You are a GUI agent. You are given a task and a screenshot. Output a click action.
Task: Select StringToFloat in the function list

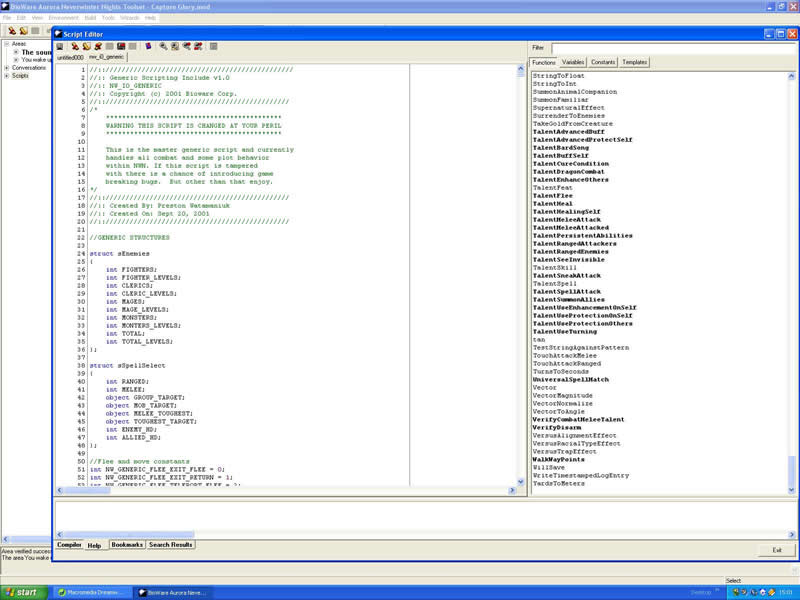tap(559, 76)
